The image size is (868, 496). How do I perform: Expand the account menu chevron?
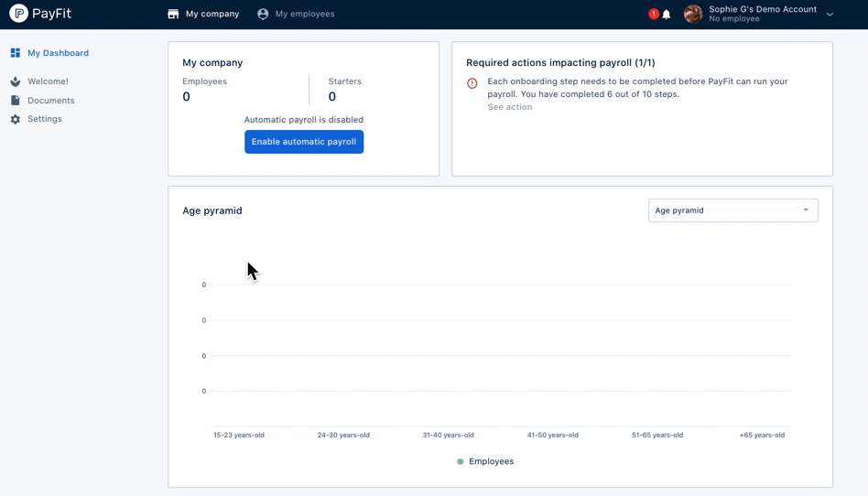830,15
